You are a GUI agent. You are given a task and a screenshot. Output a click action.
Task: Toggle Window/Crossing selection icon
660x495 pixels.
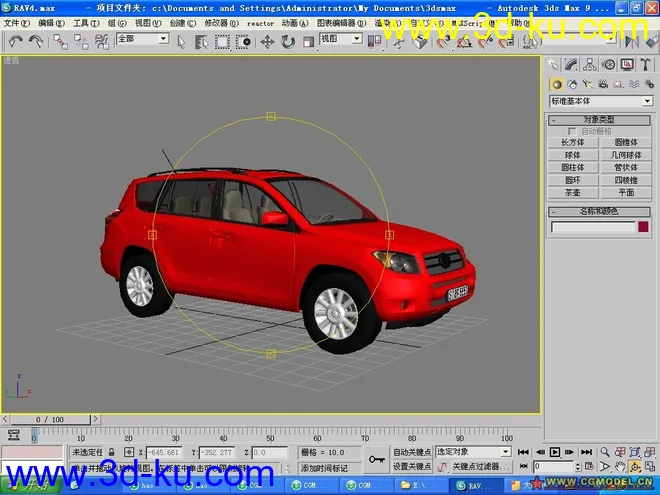pos(243,42)
